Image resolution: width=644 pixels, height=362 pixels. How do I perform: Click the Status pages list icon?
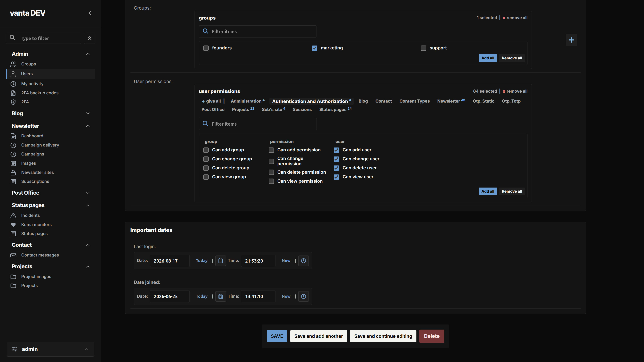click(x=13, y=234)
